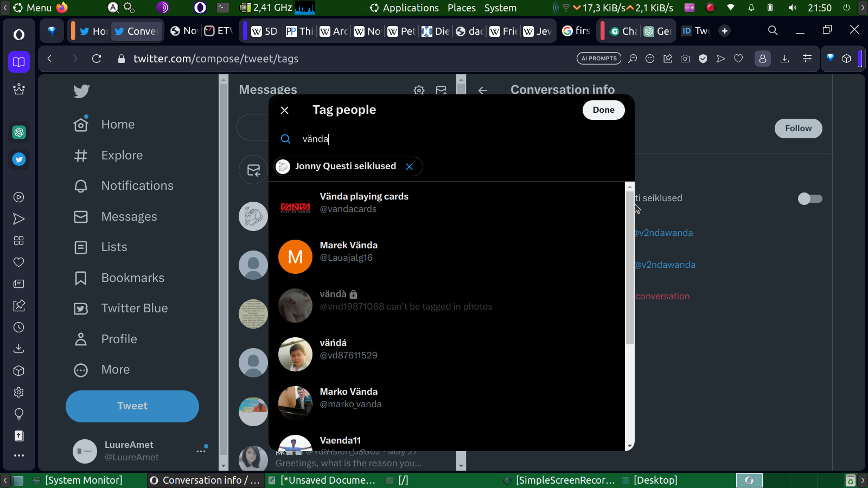Image resolution: width=868 pixels, height=488 pixels.
Task: Click the volume icon in system tray
Action: click(x=793, y=8)
